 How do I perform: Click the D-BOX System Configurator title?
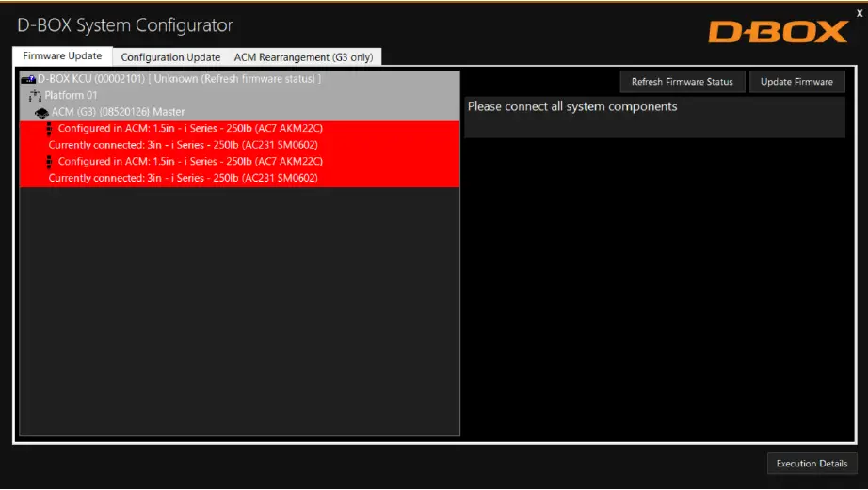[x=125, y=25]
